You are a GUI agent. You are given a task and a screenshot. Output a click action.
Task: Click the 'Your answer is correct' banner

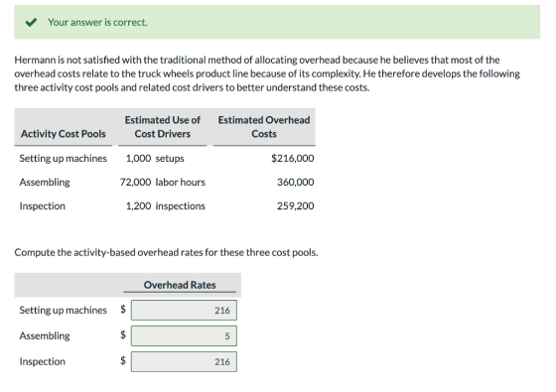(277, 22)
